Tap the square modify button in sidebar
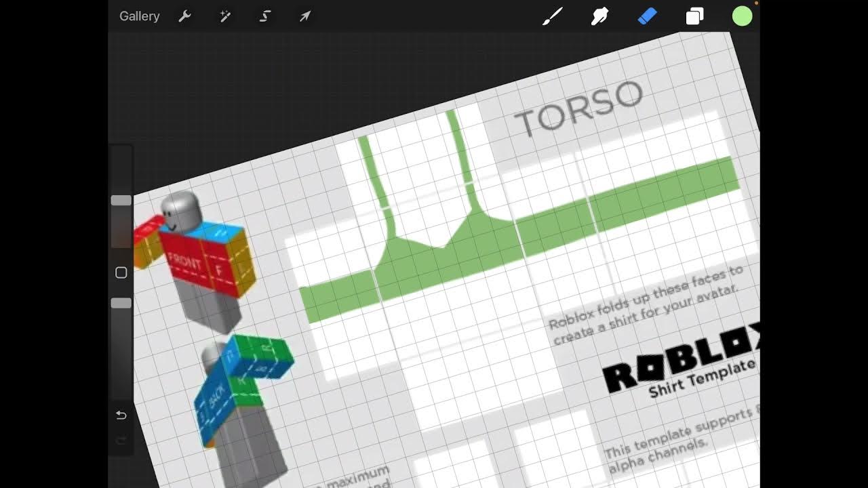868x488 pixels. tap(121, 272)
